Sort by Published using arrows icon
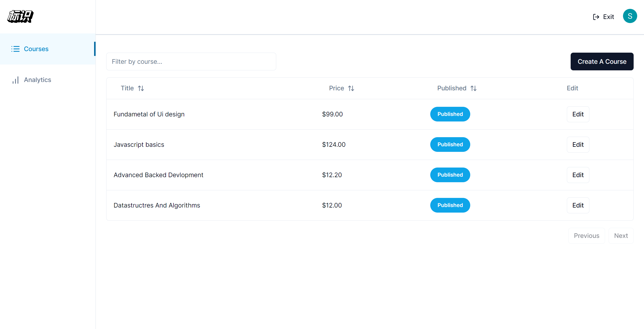The image size is (644, 329). pos(473,88)
